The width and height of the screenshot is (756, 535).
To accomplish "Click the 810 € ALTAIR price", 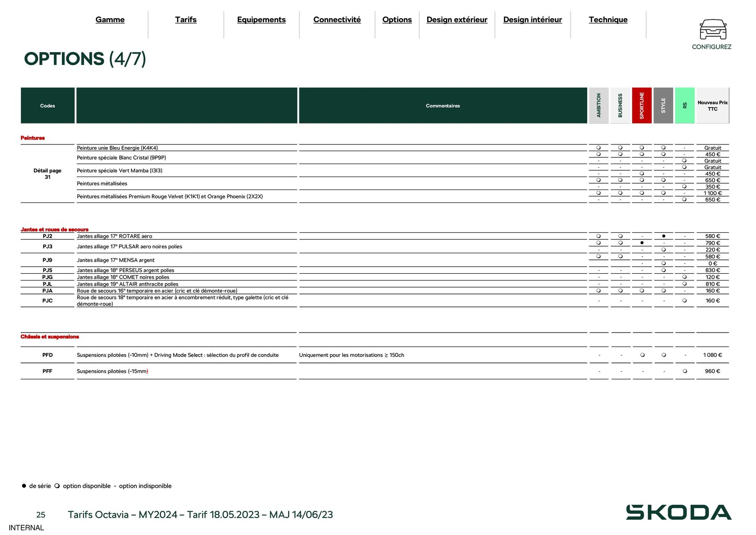I will click(713, 284).
